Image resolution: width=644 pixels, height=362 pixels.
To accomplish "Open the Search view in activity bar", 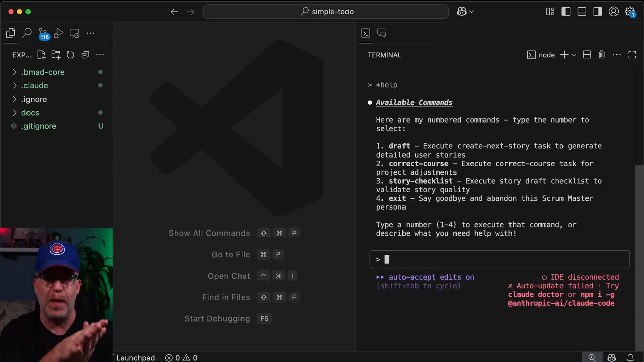I will (x=27, y=33).
